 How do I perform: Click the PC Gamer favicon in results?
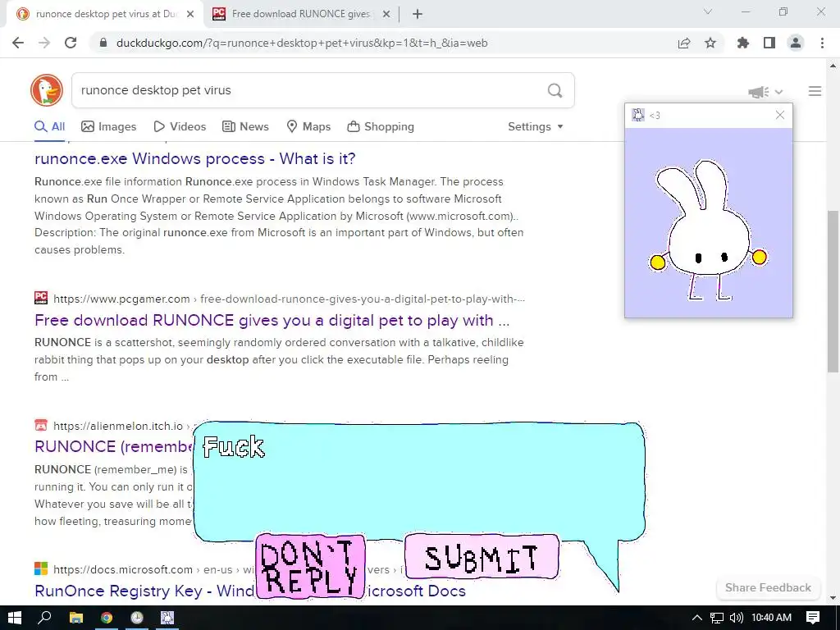click(x=41, y=298)
